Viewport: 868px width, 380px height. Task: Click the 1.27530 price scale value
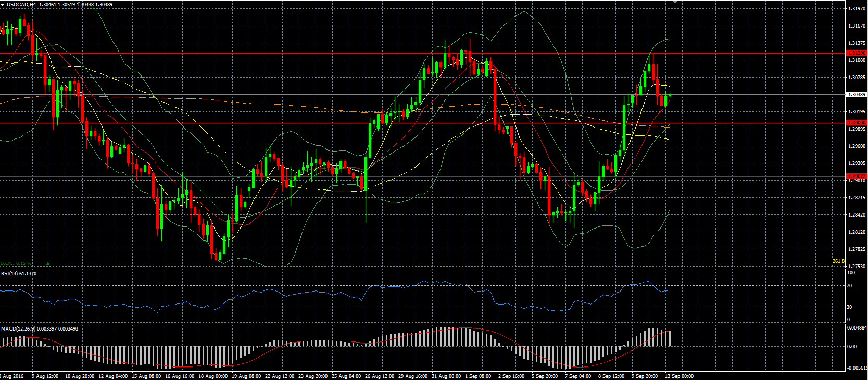(x=857, y=267)
